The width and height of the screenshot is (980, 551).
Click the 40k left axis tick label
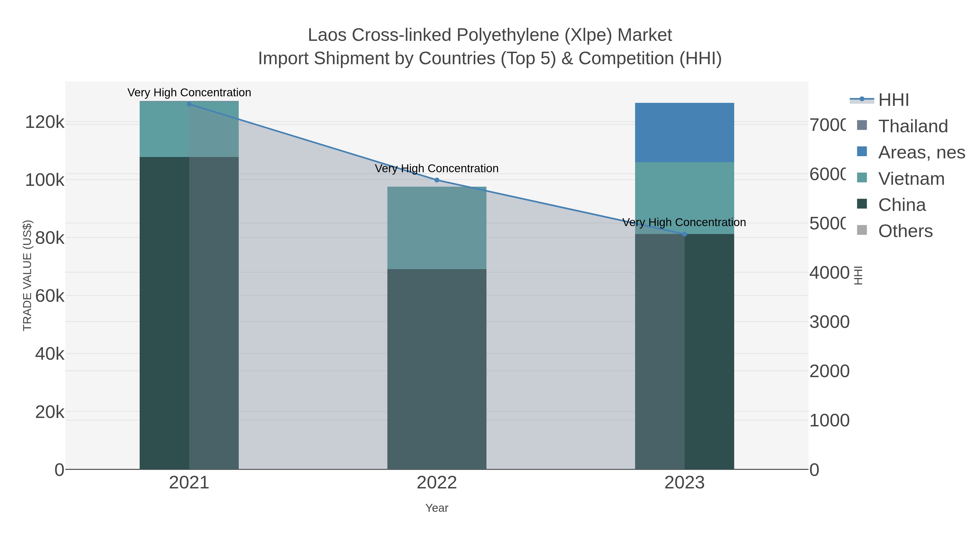click(50, 354)
